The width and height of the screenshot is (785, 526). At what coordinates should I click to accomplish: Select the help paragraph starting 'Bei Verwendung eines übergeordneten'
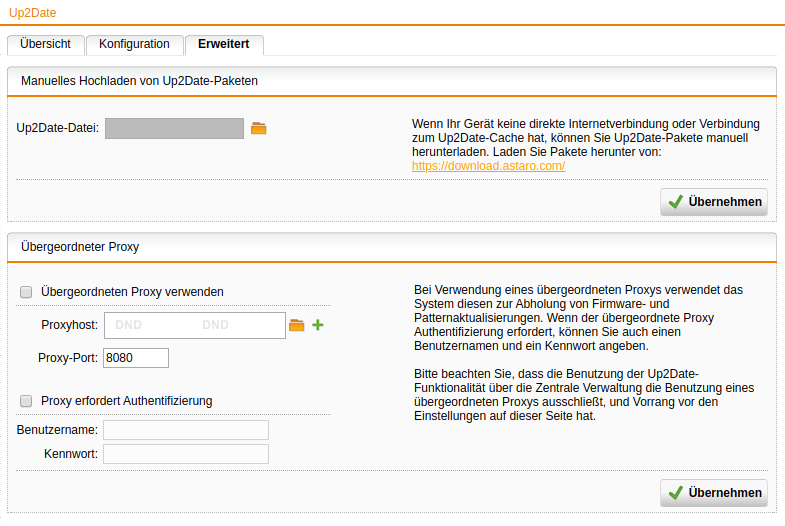(578, 318)
